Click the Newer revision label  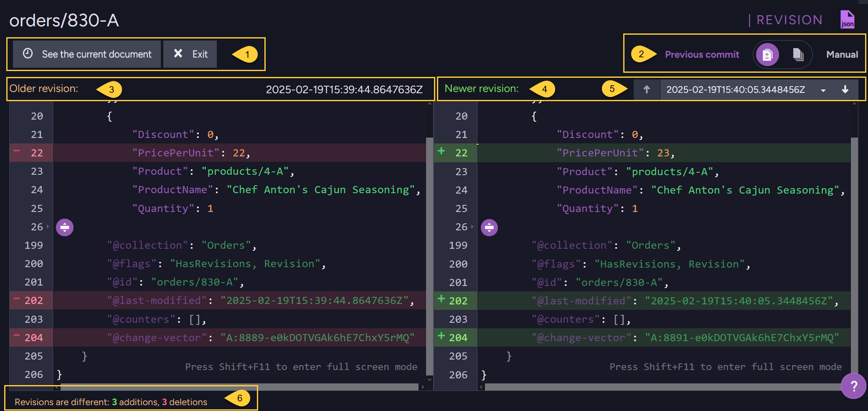(481, 89)
